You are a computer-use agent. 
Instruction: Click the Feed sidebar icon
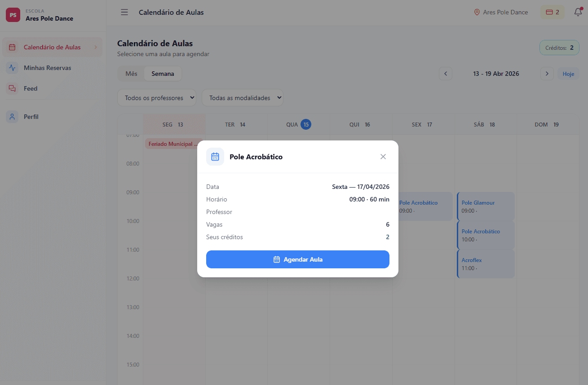(12, 88)
